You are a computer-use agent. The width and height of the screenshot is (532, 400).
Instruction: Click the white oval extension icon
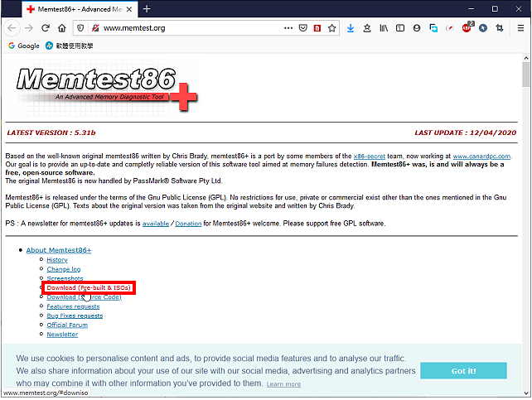tap(450, 28)
